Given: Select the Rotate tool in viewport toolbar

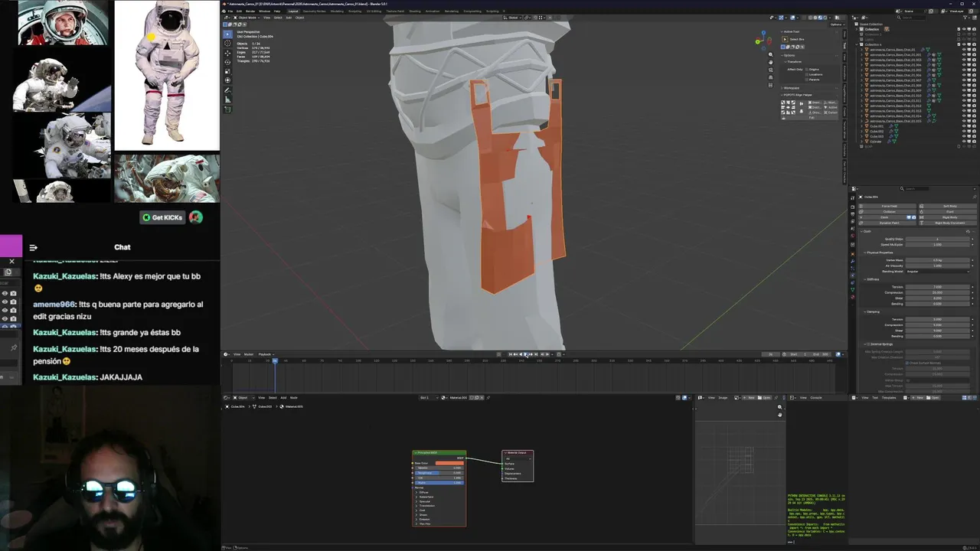Looking at the screenshot, I should 227,62.
